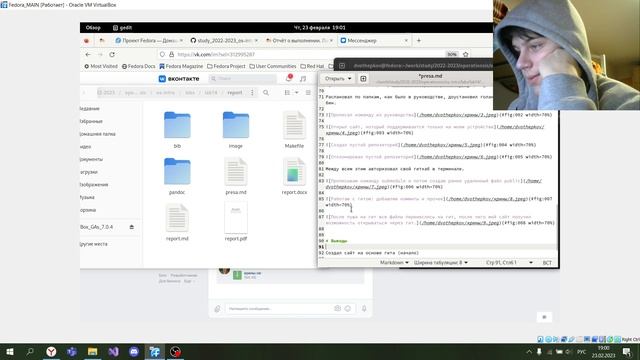Click the search icon in Files toolbar
The height and width of the screenshot is (360, 640).
266,93
